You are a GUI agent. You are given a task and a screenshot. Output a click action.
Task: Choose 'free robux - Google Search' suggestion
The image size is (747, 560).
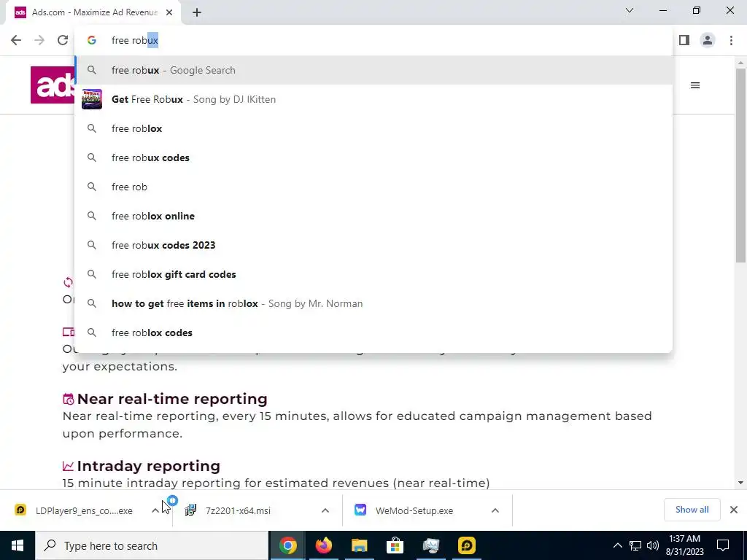[374, 70]
